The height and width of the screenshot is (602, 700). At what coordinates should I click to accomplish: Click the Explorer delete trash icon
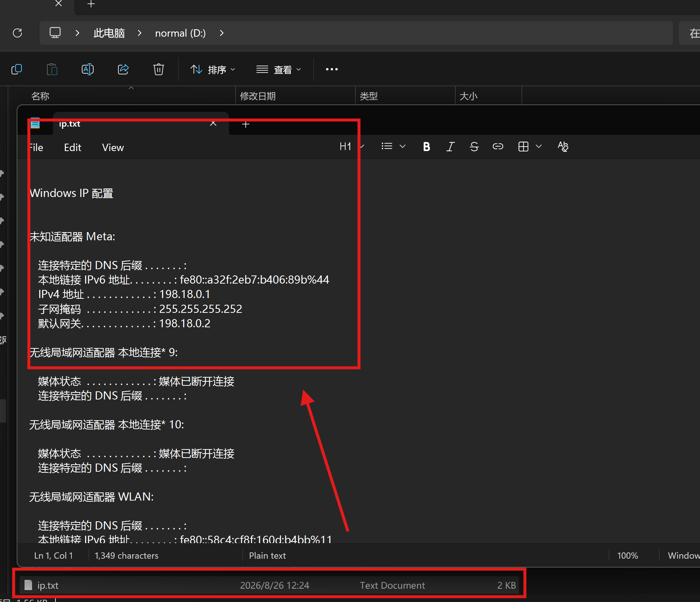pos(159,69)
